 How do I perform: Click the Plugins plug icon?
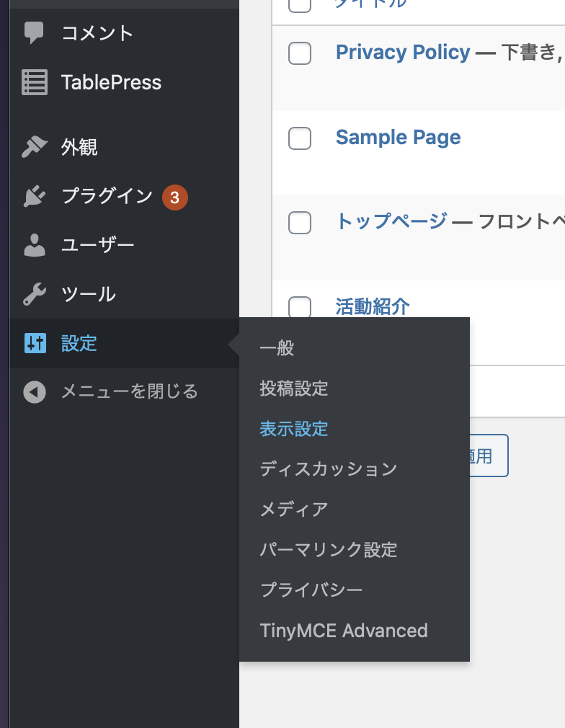[35, 196]
